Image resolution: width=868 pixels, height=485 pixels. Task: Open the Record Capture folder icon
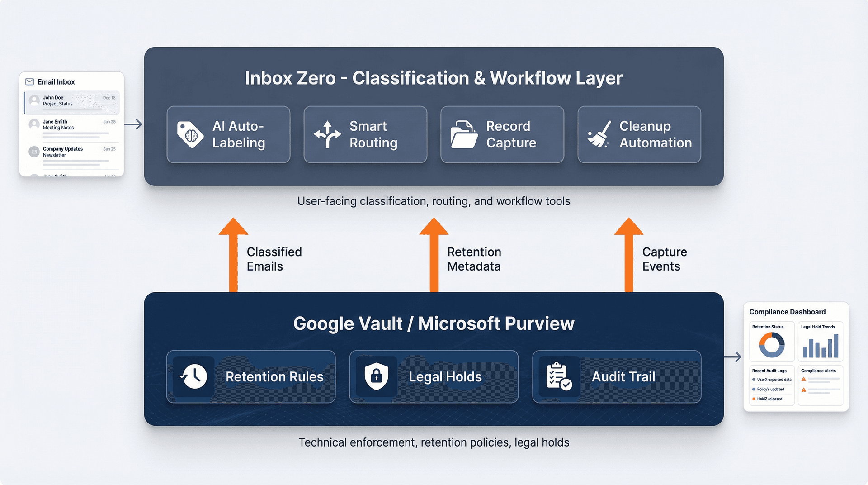(464, 134)
